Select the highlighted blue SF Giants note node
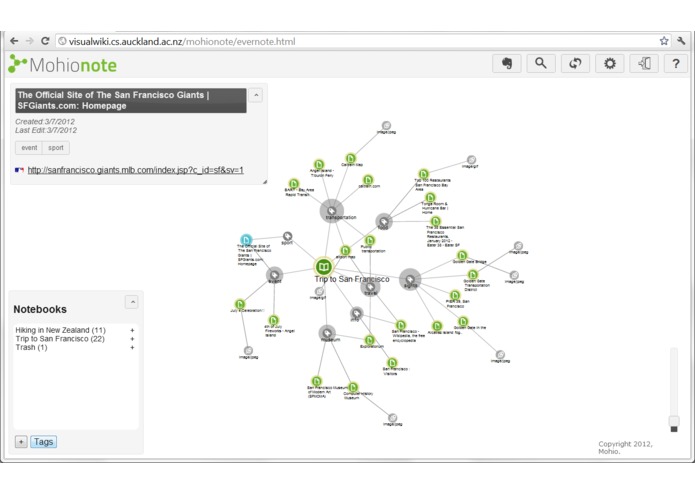This screenshot has height=494, width=695. [246, 240]
